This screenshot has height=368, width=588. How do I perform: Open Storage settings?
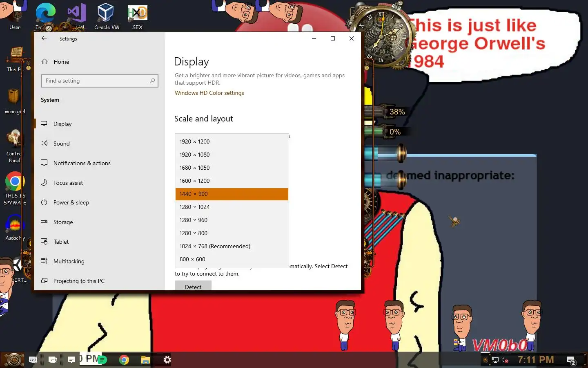click(100, 222)
